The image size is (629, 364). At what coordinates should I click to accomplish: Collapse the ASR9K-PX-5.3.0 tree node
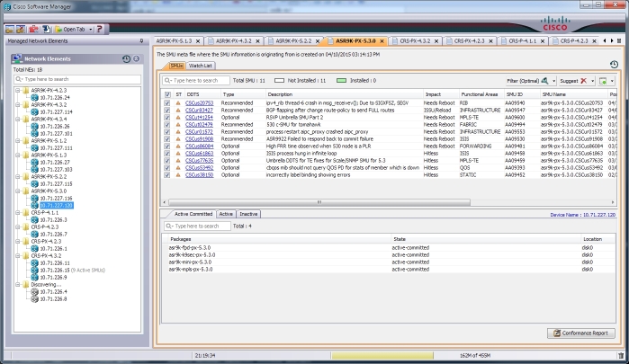pos(18,191)
